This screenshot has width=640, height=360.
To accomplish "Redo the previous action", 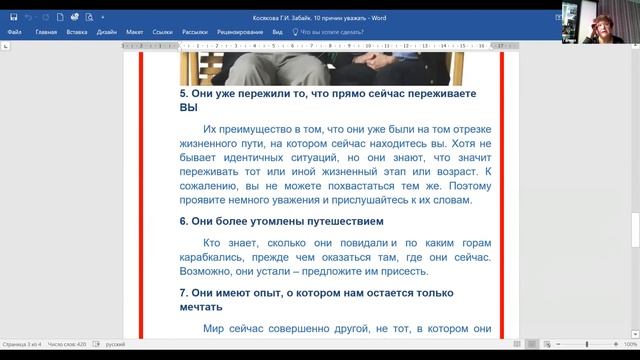I will [46, 17].
